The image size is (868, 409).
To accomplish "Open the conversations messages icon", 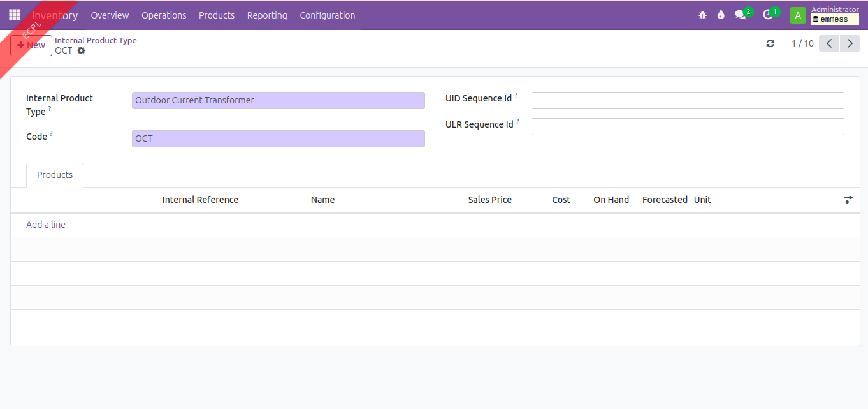I will point(741,15).
